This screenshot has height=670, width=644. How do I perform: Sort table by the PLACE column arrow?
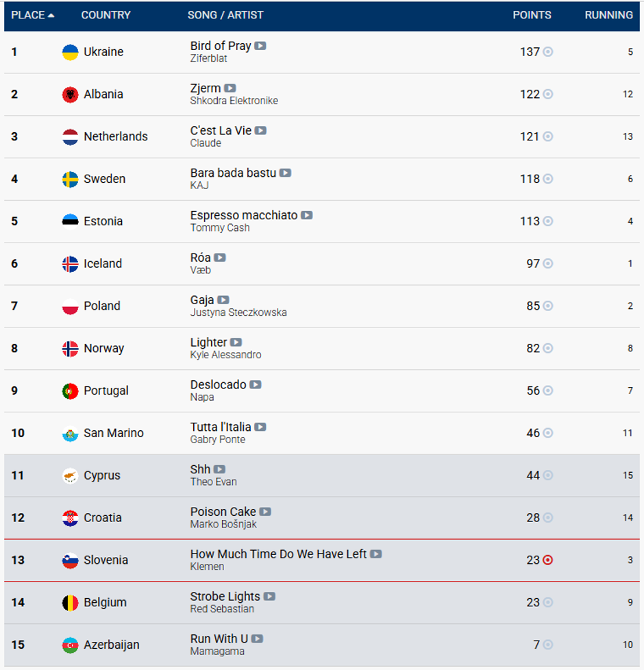coord(51,15)
